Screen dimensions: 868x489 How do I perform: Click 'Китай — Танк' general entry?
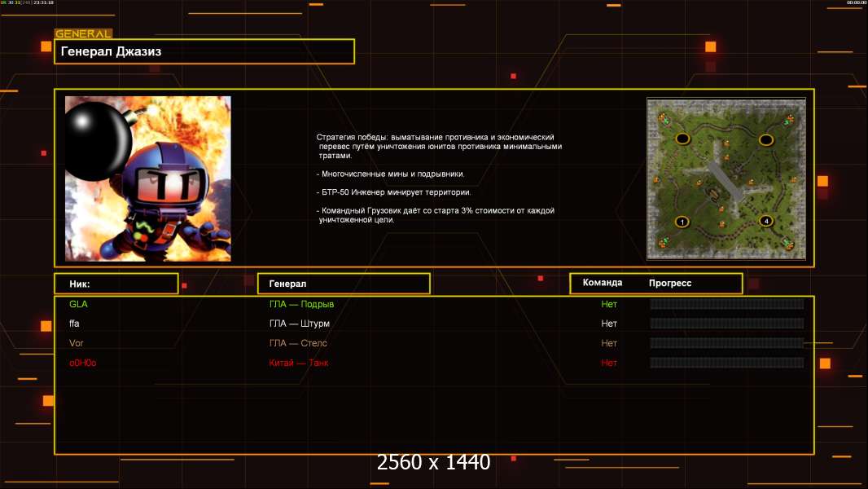[x=298, y=363]
